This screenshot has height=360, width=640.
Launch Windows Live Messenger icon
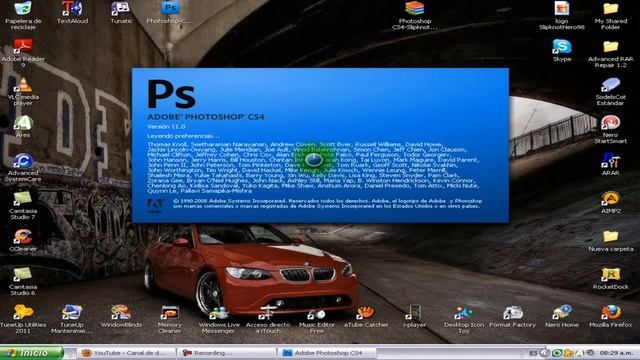tap(219, 313)
